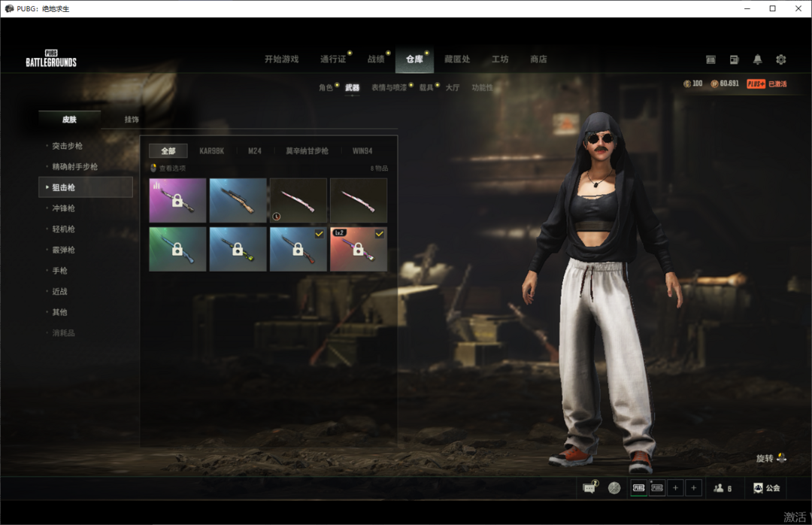Go to 开始游戏 Play tab
The image size is (812, 525).
(282, 59)
